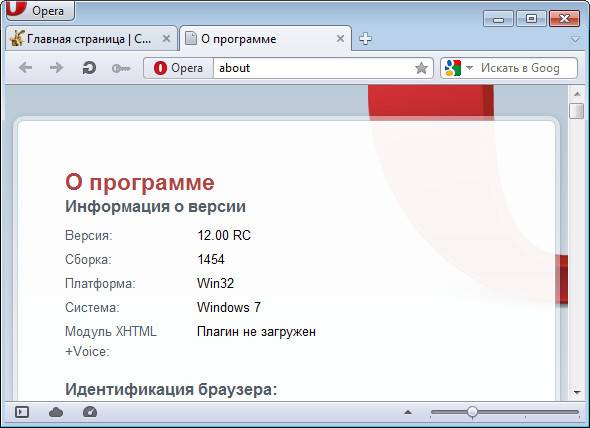
Task: Open the password wand key icon
Action: point(121,68)
